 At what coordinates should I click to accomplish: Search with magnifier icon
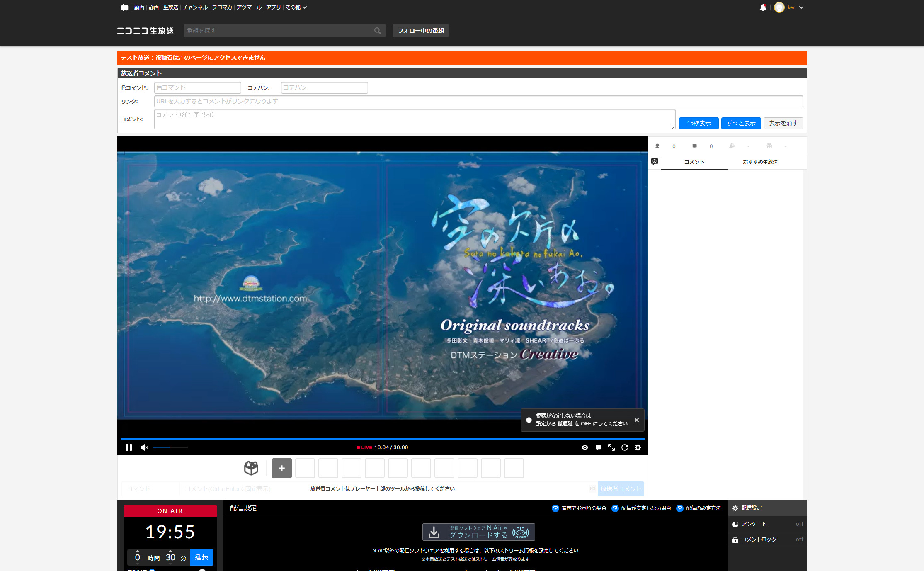[377, 31]
